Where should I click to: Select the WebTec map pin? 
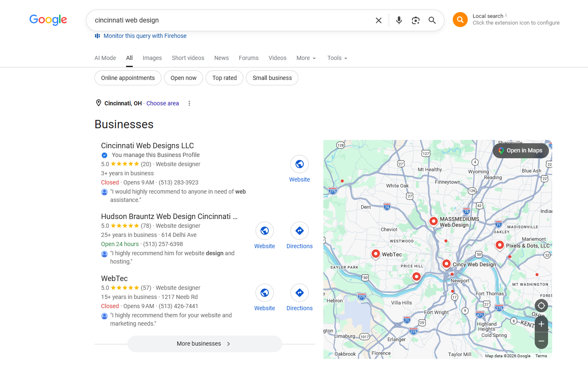[376, 254]
